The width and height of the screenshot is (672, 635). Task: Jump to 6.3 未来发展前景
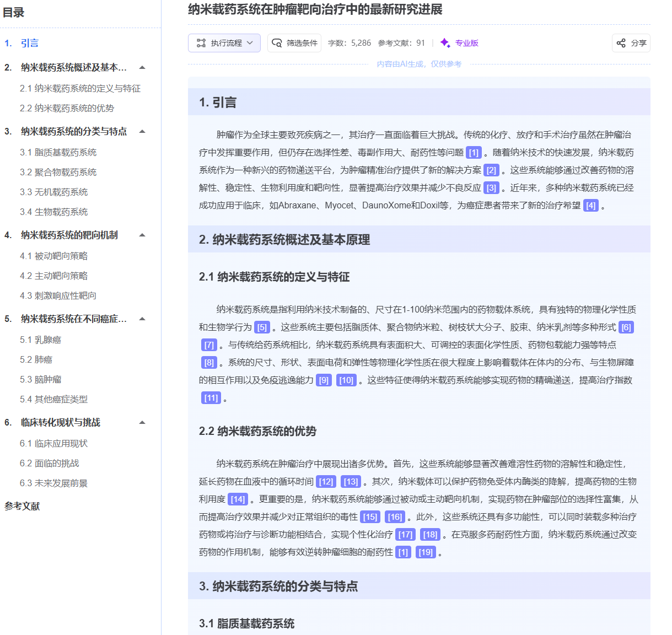tap(54, 483)
